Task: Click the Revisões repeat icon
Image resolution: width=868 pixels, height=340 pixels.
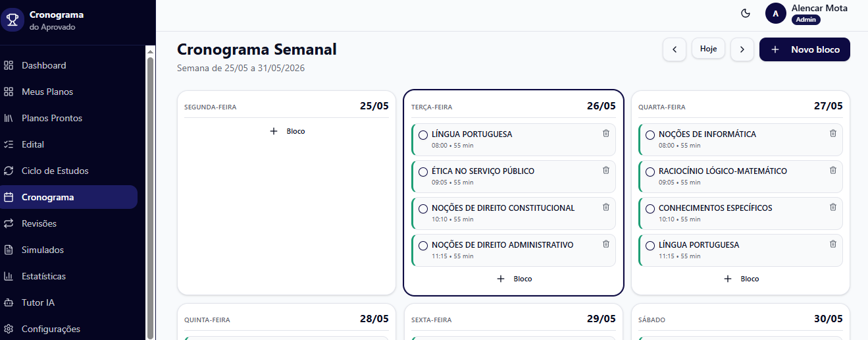Action: (9, 223)
